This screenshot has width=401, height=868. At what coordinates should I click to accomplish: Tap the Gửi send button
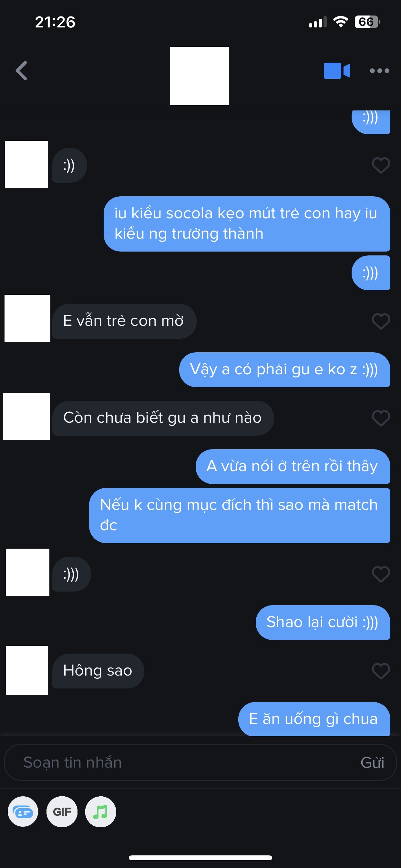(x=372, y=762)
